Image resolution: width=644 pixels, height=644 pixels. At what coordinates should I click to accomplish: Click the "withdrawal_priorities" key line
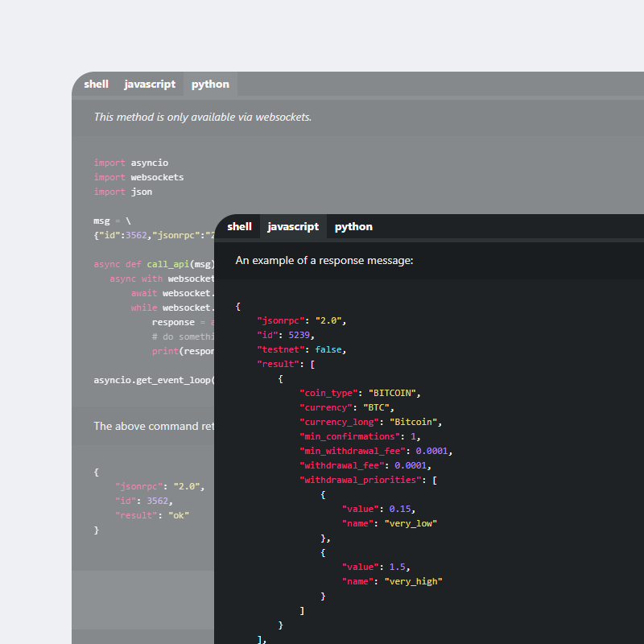coord(368,480)
